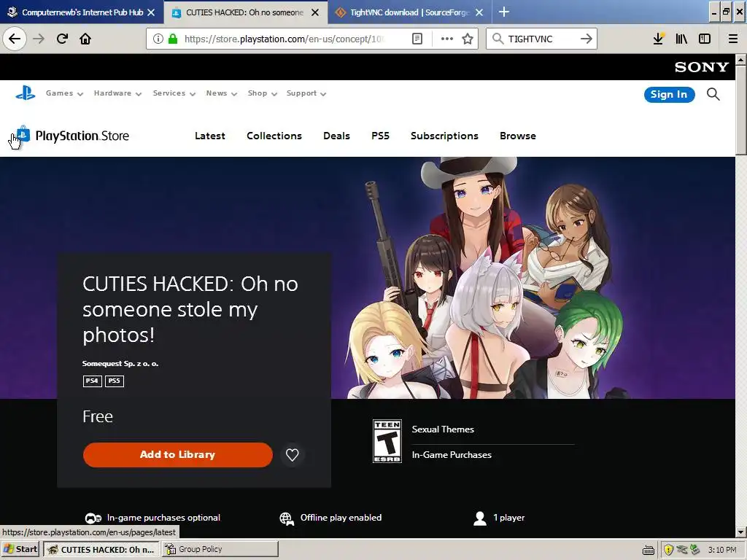Click the PS5 platform tag under publisher
747x560 pixels.
115,381
